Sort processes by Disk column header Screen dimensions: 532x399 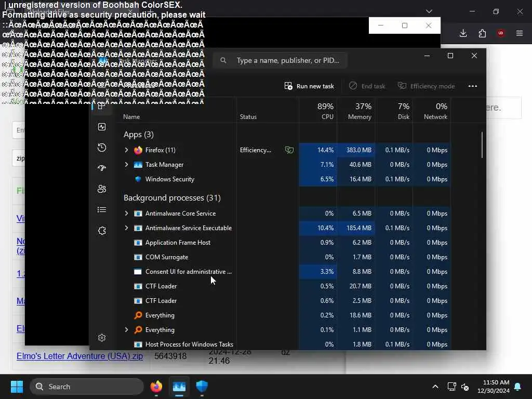[394, 111]
